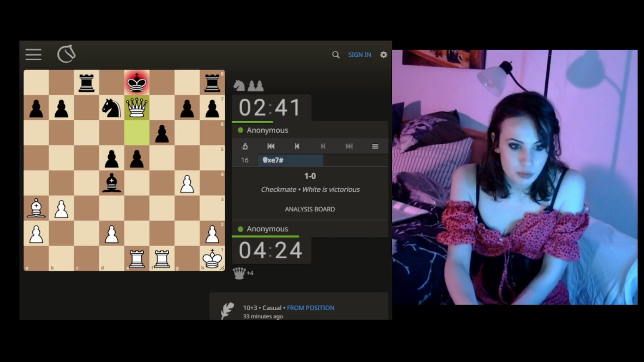The height and width of the screenshot is (362, 644).
Task: Click the top Anonymous player name
Action: tap(267, 130)
